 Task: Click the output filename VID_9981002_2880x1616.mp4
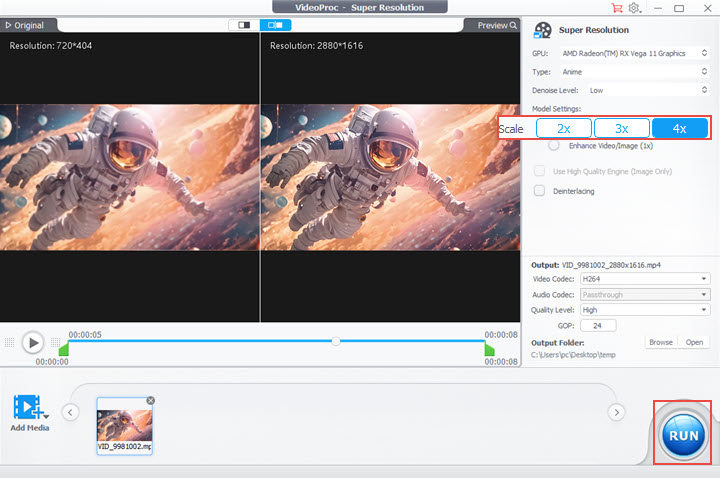(611, 265)
